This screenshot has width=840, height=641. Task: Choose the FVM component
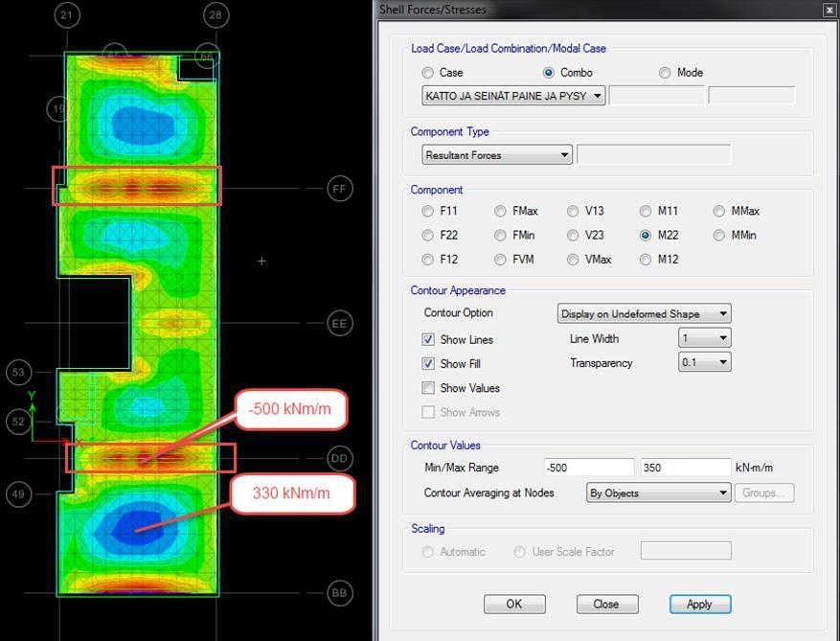[x=500, y=260]
